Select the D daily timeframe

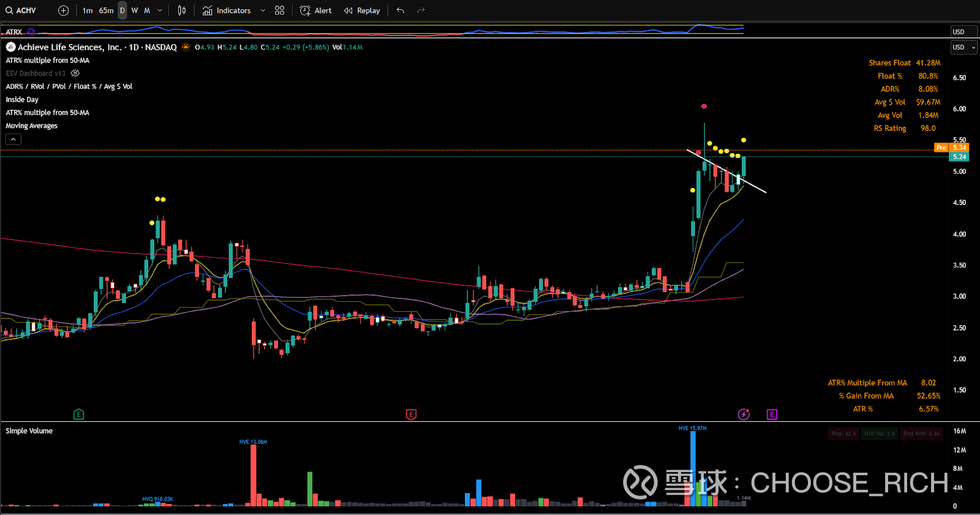tap(123, 10)
